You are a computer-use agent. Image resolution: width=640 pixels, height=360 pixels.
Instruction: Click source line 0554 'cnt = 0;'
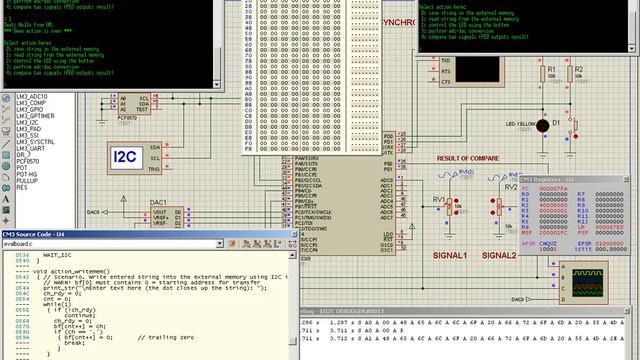click(57, 299)
